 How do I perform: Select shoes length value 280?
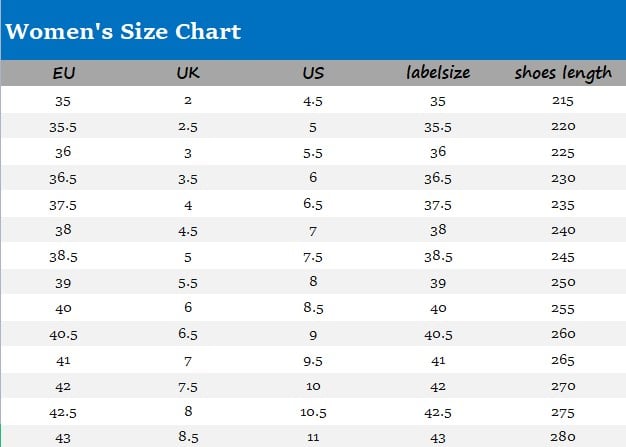[x=563, y=437]
